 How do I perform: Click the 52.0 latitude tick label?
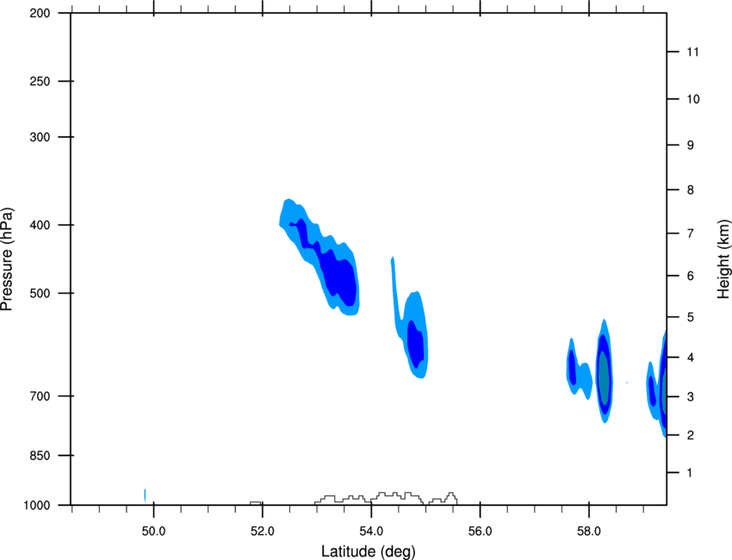[x=263, y=532]
